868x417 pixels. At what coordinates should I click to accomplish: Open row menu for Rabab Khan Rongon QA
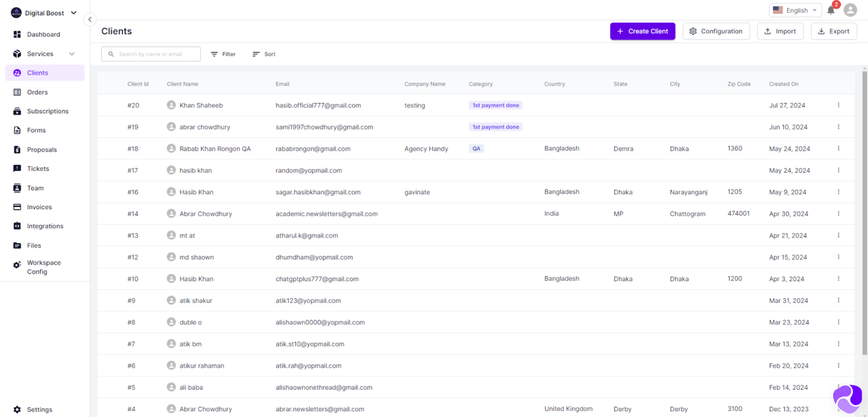tap(838, 149)
